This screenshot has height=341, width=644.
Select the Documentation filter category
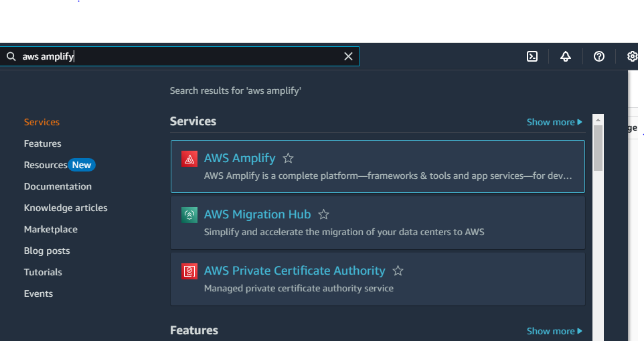[58, 186]
